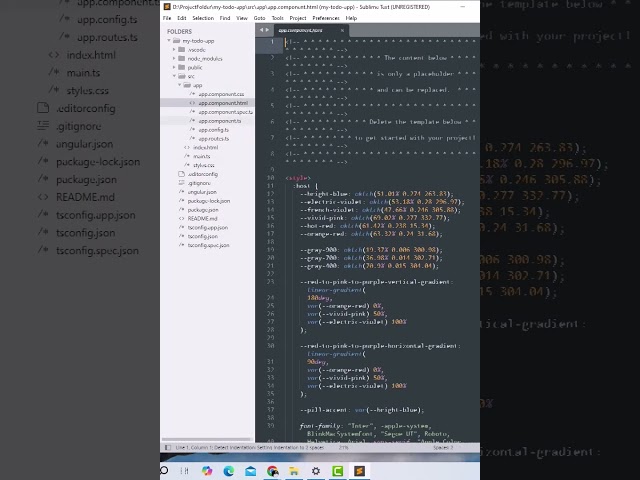The width and height of the screenshot is (640, 480).
Task: Launch Copilot from the taskbar
Action: 207,471
